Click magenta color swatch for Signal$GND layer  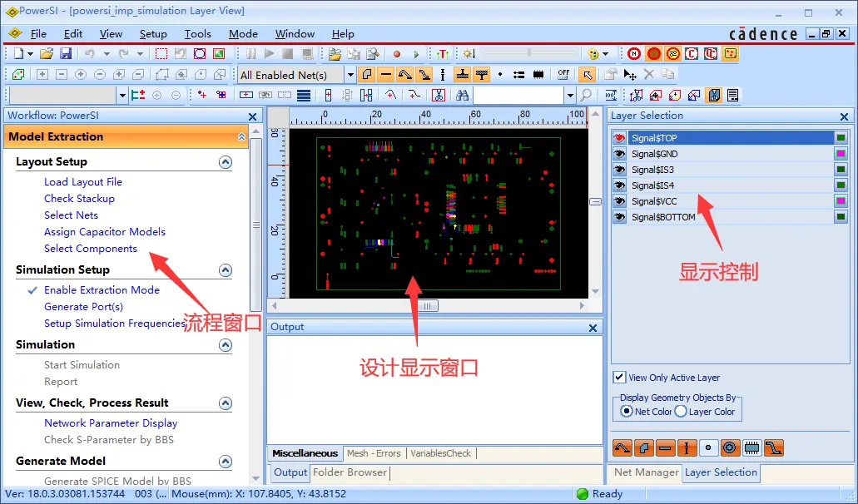coord(841,154)
